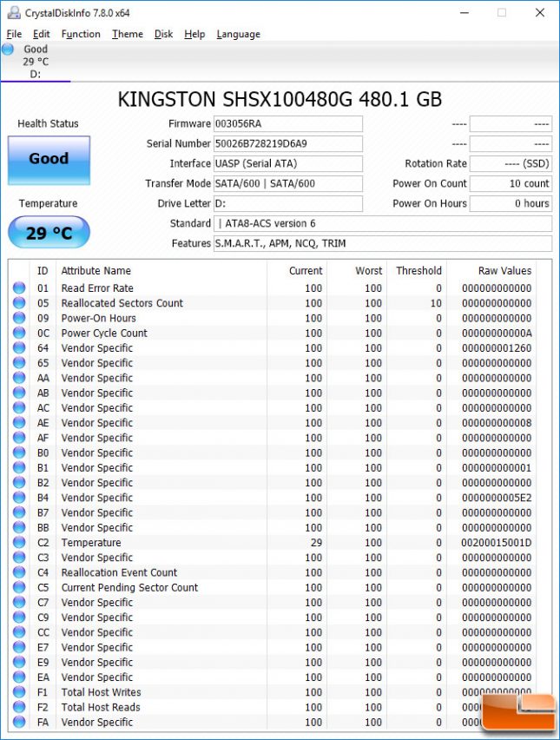Click status icon for attribute ID E7
Image resolution: width=560 pixels, height=740 pixels.
click(x=19, y=646)
